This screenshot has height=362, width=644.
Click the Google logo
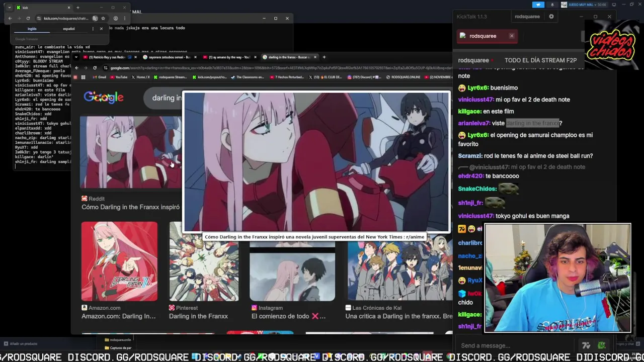pyautogui.click(x=104, y=97)
